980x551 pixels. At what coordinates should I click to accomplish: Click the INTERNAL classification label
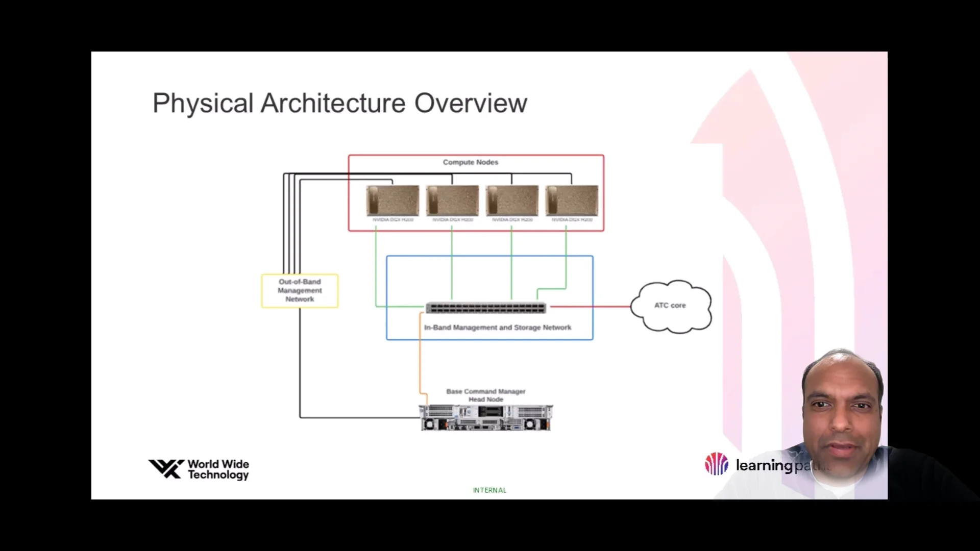point(489,490)
